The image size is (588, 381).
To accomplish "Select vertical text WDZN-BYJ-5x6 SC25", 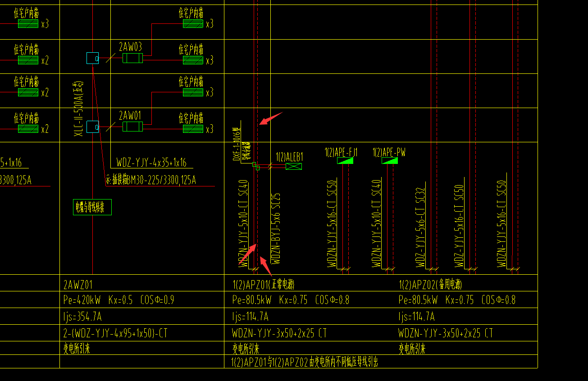I will click(x=276, y=229).
